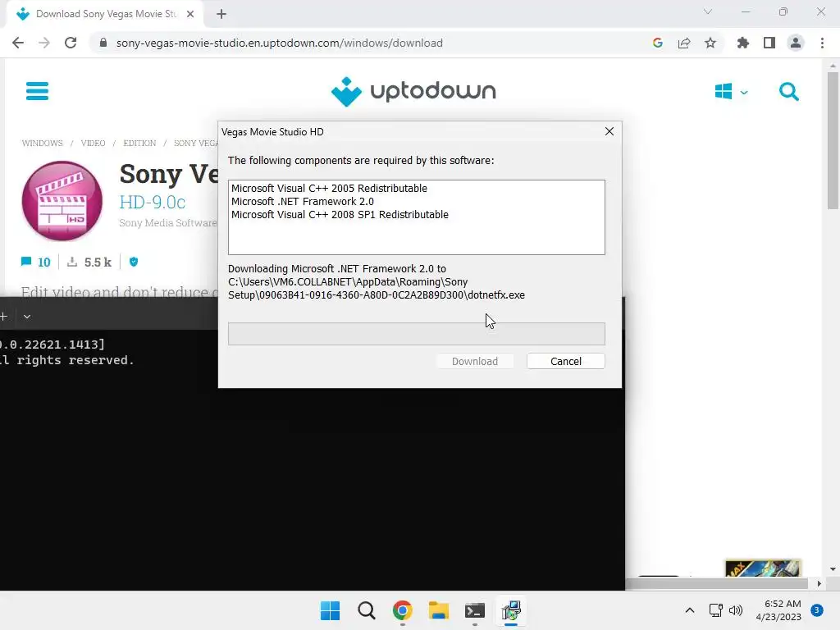Viewport: 840px width, 630px height.
Task: Close the Download Sony Vegas tab
Action: (190, 14)
